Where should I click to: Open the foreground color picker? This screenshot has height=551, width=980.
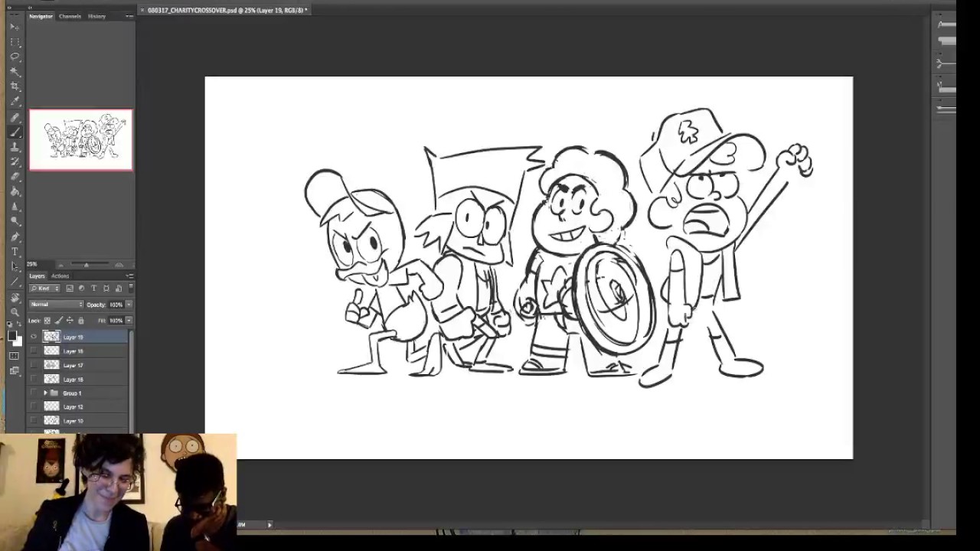[x=12, y=335]
